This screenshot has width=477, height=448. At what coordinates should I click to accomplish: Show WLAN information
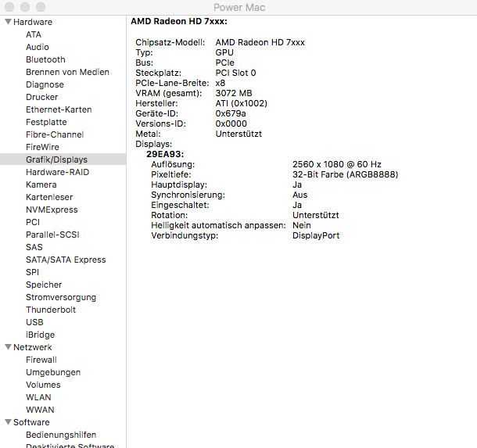(38, 397)
